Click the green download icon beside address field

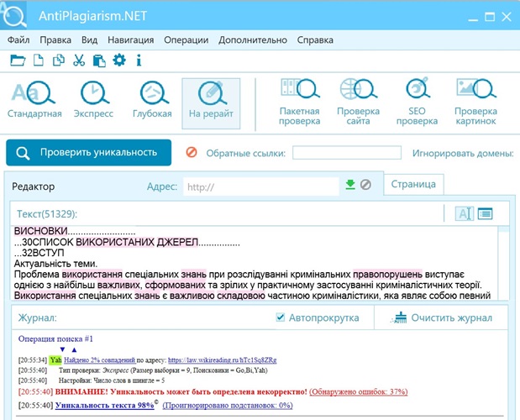pos(350,185)
